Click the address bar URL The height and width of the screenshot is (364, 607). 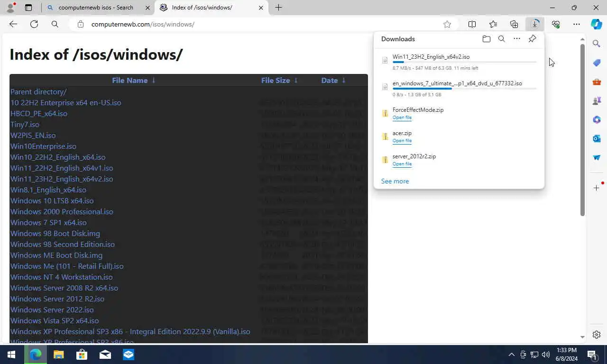(143, 24)
